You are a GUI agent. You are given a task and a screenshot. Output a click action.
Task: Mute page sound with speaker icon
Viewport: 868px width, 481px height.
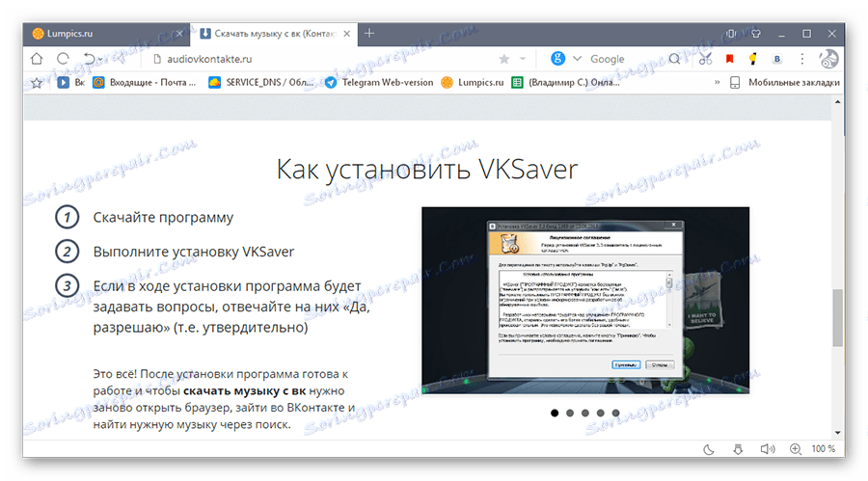[768, 449]
